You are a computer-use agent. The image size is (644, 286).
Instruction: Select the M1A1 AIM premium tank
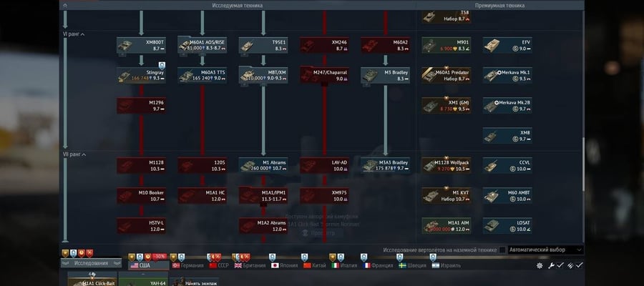click(x=447, y=226)
